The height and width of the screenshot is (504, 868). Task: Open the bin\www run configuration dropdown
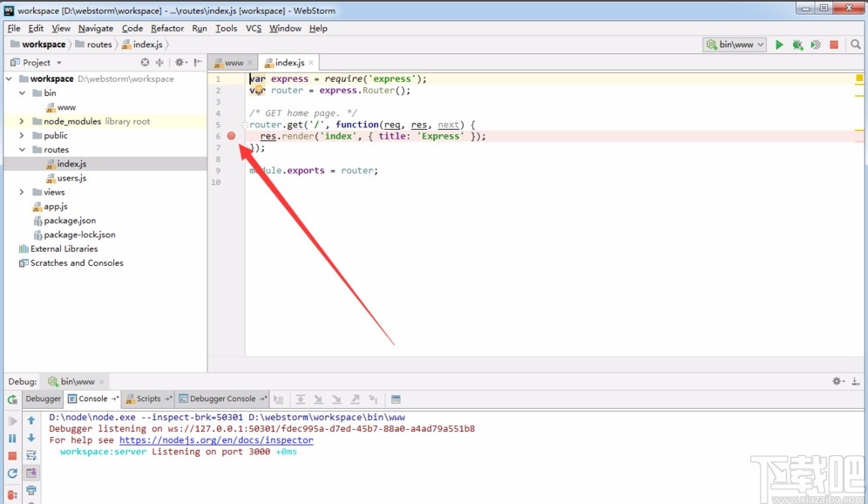735,44
